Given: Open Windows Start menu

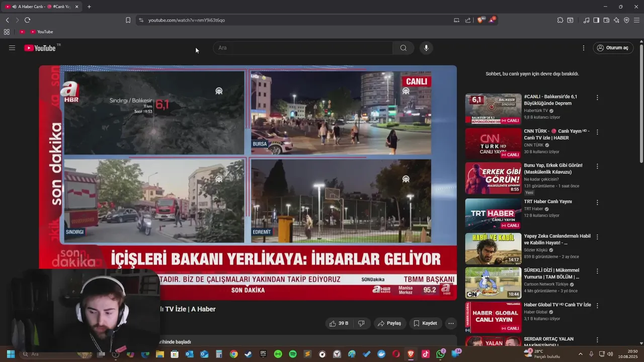Looking at the screenshot, I should coord(11,354).
